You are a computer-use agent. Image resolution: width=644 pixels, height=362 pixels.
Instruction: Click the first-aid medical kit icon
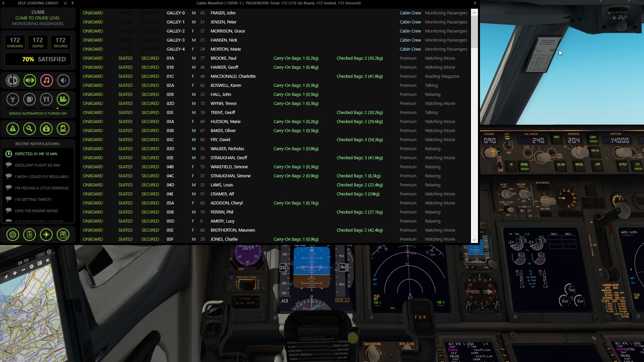pyautogui.click(x=46, y=129)
